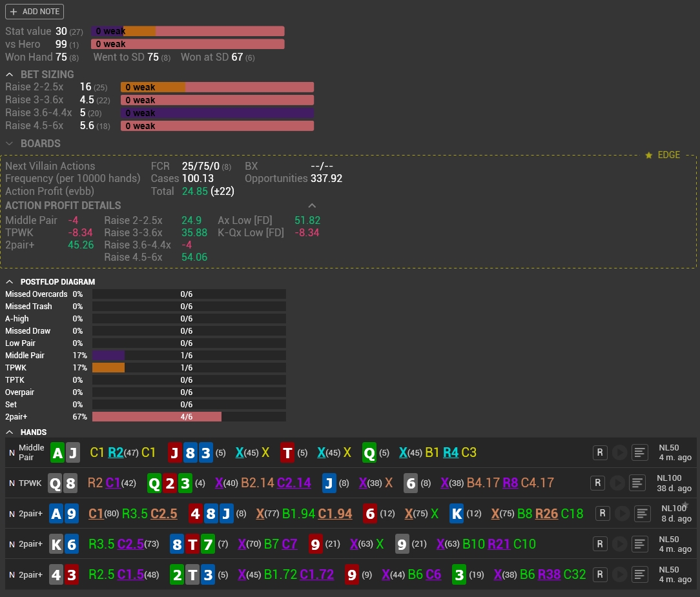Click the Low Pair diagram row

pos(145,343)
